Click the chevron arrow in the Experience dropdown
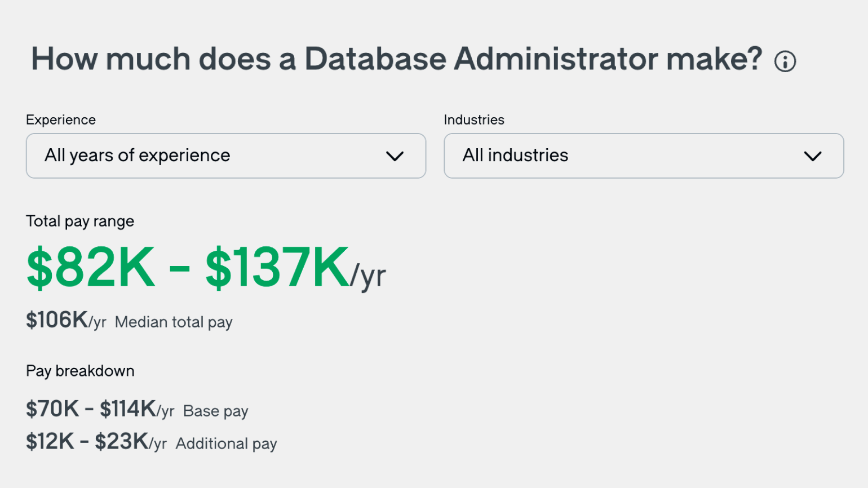This screenshot has height=488, width=868. [395, 156]
